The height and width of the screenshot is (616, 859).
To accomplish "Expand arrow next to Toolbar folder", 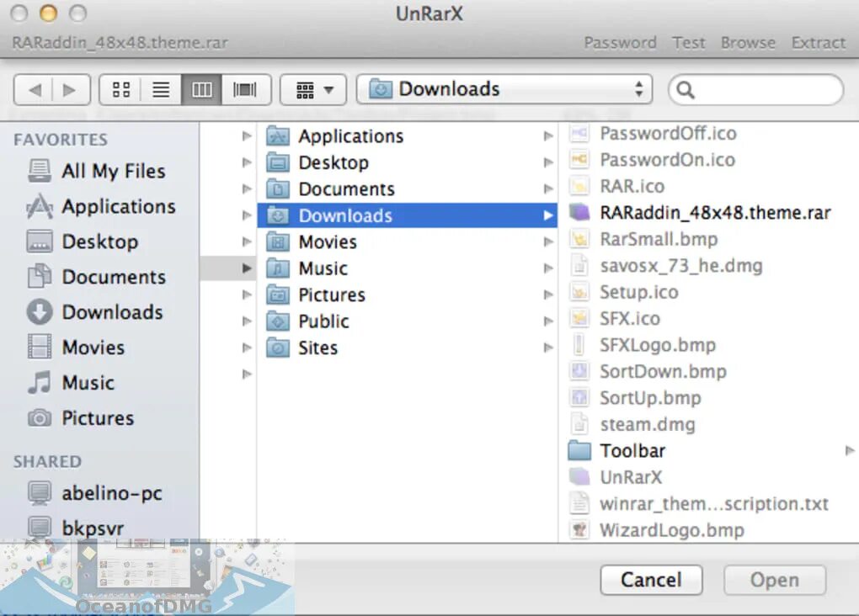I will 850,450.
